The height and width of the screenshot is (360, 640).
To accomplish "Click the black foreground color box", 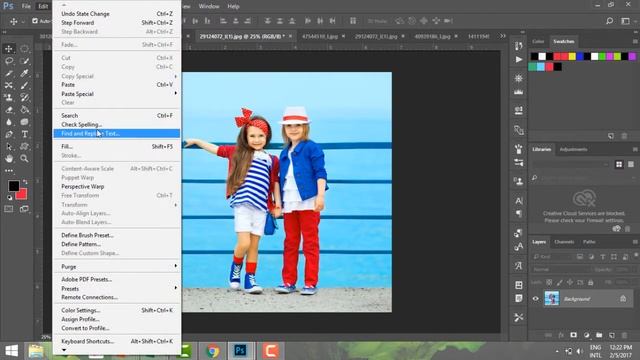I will 13,186.
